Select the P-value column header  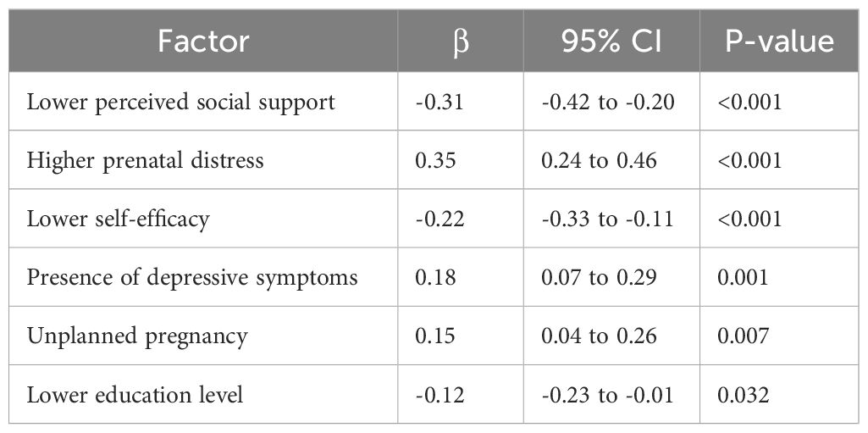(778, 42)
